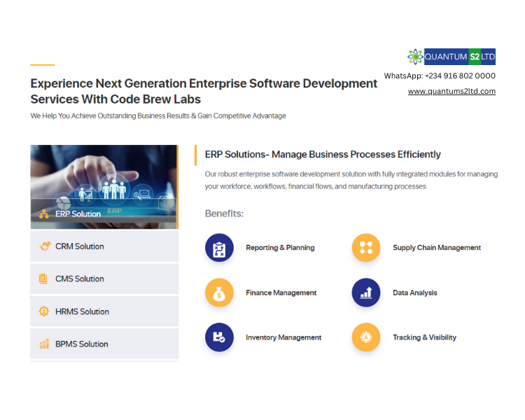Screen dimensions: 525x420
Task: Click the Supply Chain Management icon
Action: tap(365, 248)
